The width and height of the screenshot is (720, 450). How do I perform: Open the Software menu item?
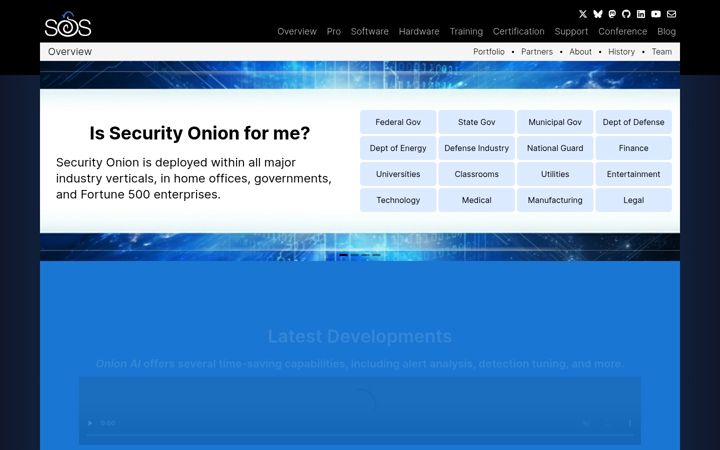point(370,31)
